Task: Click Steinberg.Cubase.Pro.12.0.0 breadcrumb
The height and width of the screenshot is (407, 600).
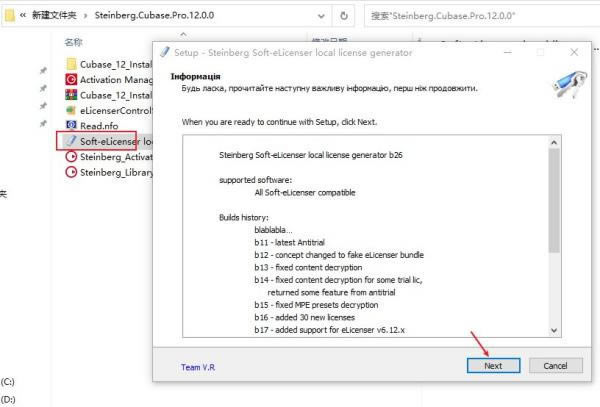Action: [154, 15]
